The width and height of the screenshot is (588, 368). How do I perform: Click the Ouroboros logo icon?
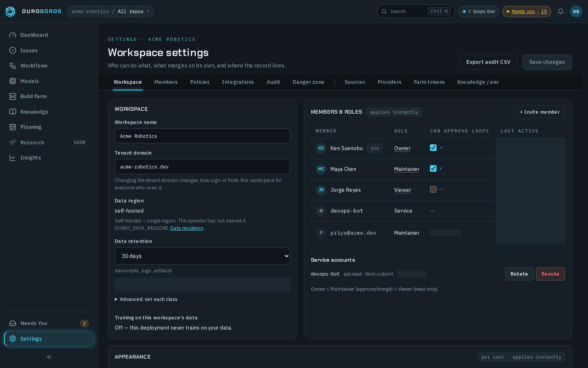[10, 11]
